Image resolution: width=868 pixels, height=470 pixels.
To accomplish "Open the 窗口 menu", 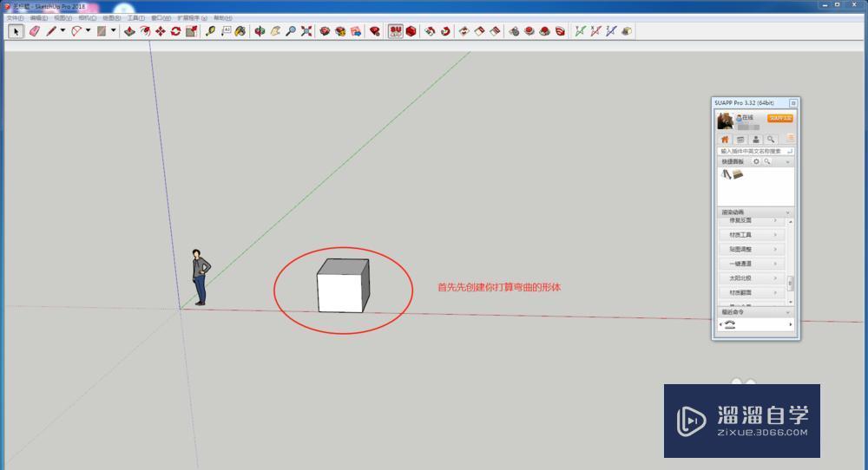I will 161,18.
